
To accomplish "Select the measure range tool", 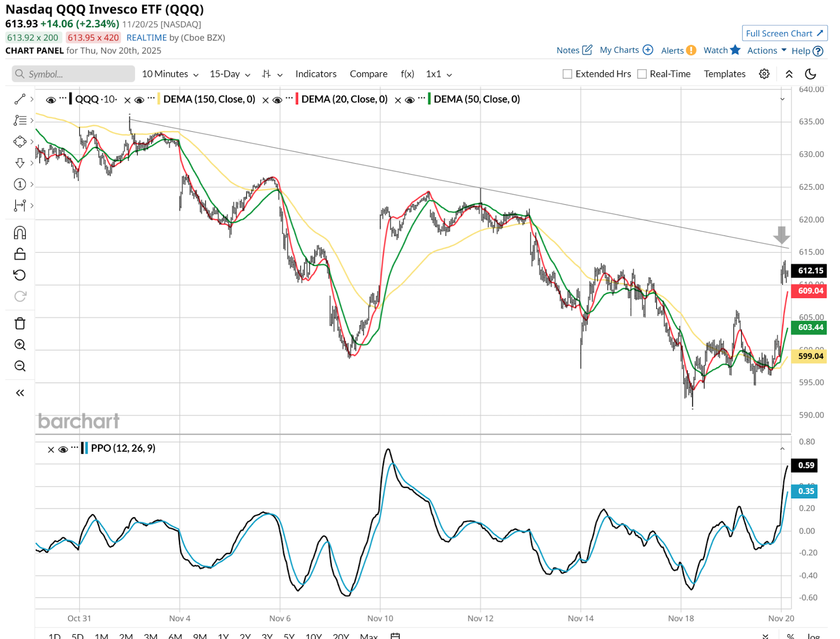I will [20, 206].
